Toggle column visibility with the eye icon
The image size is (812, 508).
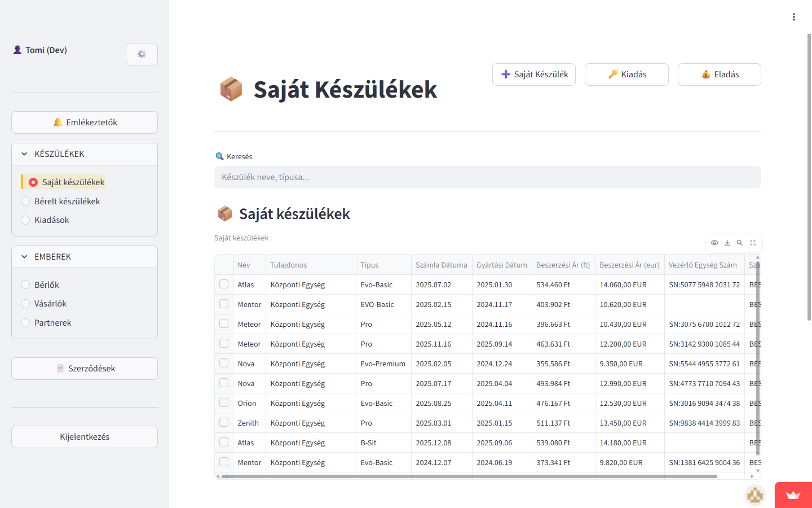(x=714, y=243)
